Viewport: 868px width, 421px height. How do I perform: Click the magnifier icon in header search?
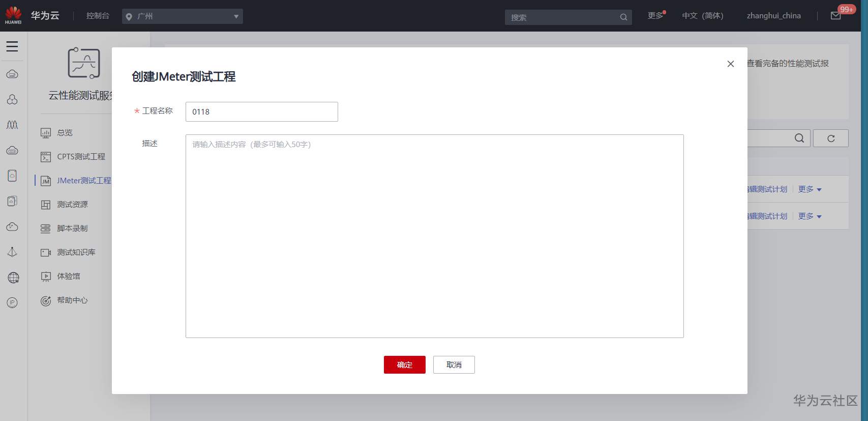pos(623,17)
